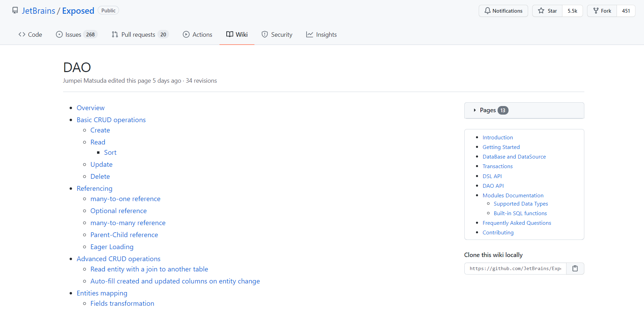Click the Fork icon
This screenshot has height=314, width=644.
pos(596,11)
